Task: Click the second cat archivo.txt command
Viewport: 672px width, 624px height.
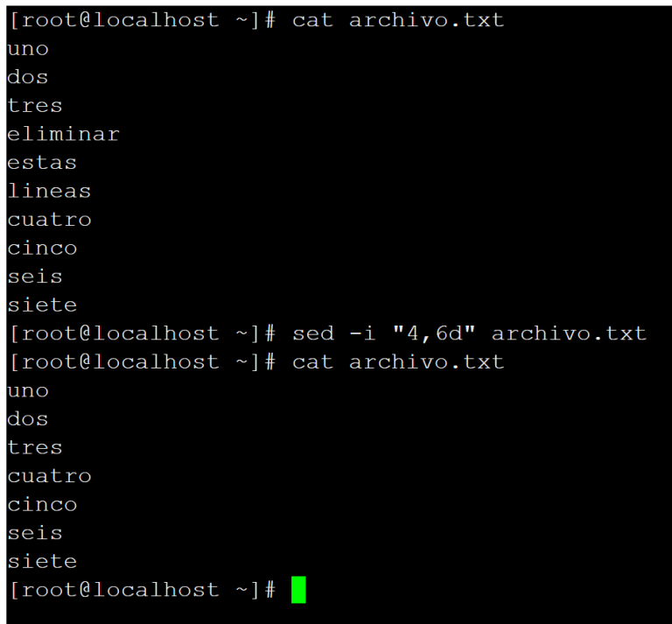Action: coord(398,362)
